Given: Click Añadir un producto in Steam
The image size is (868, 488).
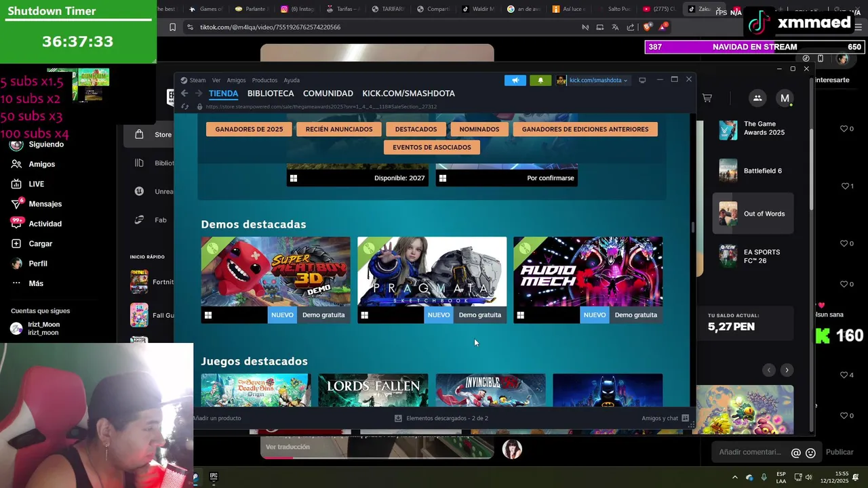Looking at the screenshot, I should (217, 418).
